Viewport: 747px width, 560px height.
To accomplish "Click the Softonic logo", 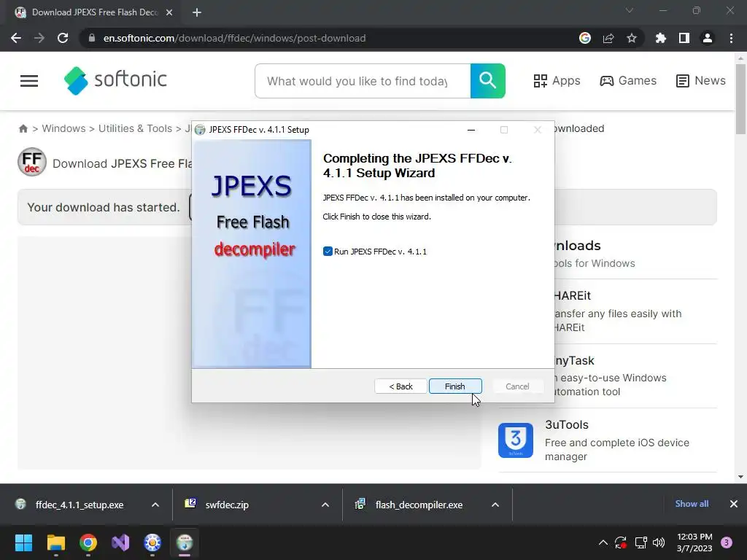I will (116, 80).
